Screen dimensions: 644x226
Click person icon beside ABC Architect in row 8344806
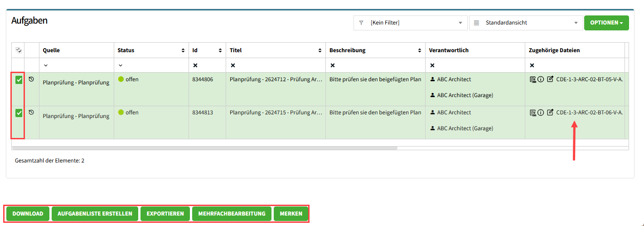(433, 79)
